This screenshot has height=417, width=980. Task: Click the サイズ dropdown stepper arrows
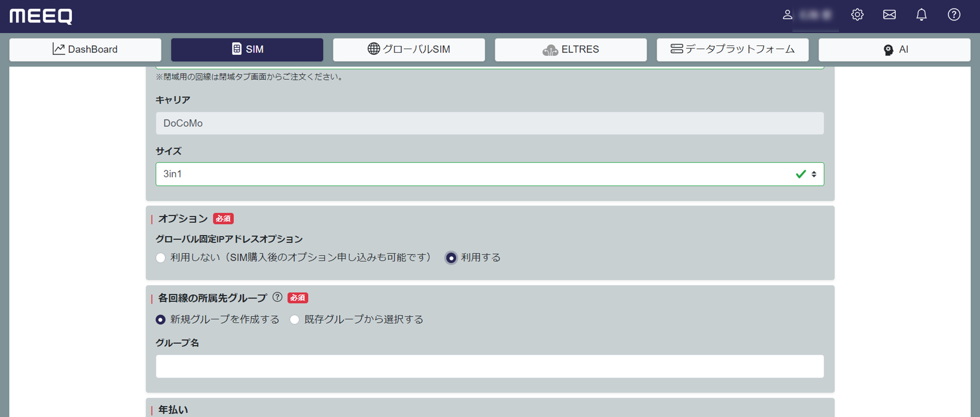[x=814, y=174]
